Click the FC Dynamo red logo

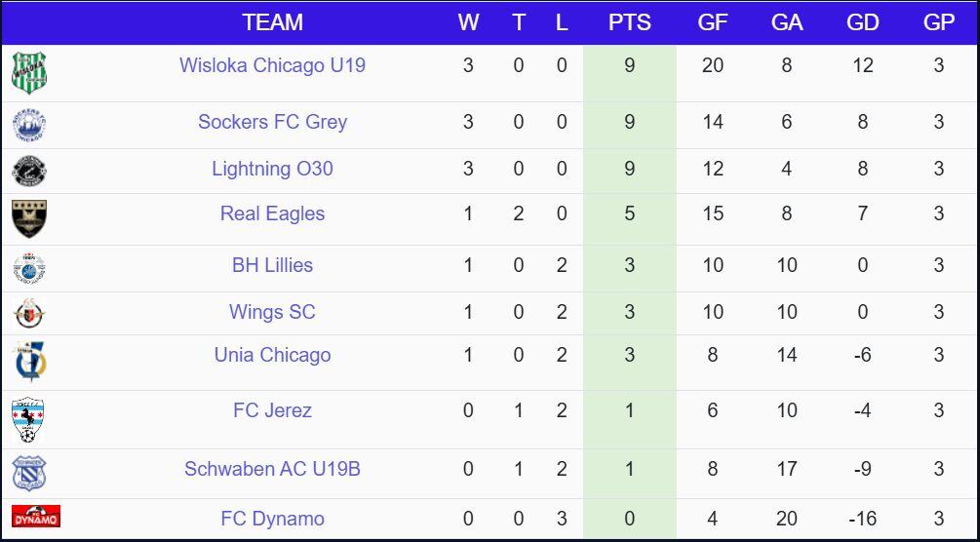tap(36, 517)
